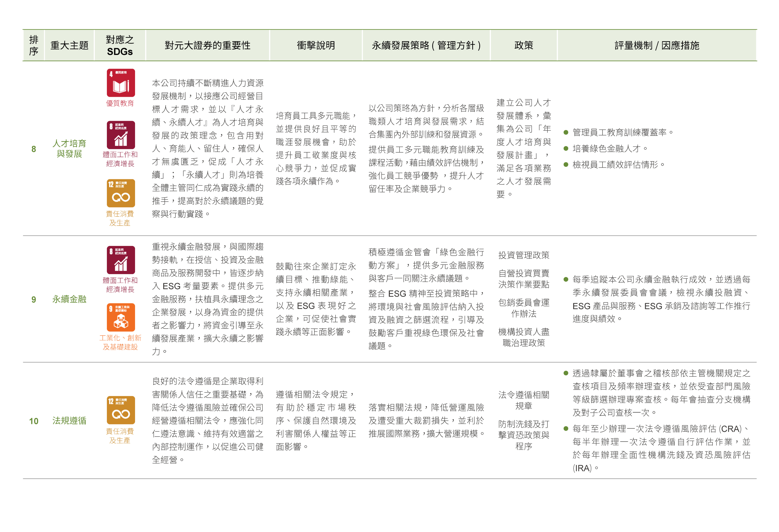Click green bullet before 檢視員工績效評估情形
Image resolution: width=779 pixels, height=532 pixels.
click(566, 165)
